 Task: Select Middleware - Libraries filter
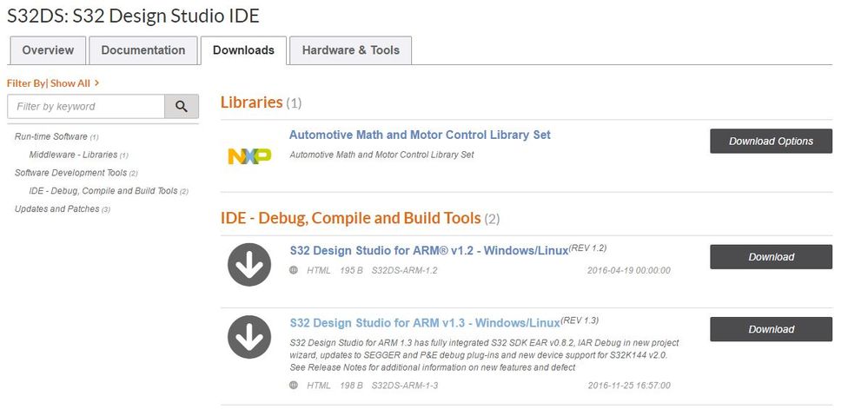point(73,155)
